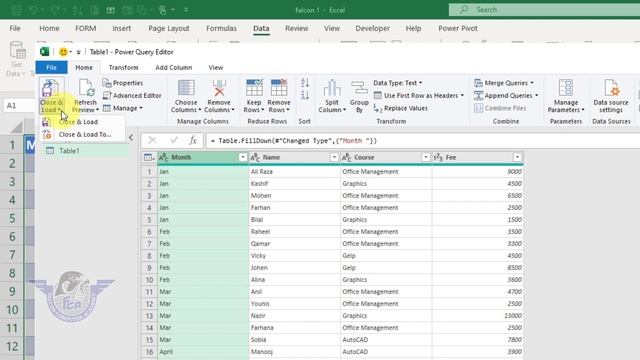Open query Properties
Image resolution: width=640 pixels, height=360 pixels.
click(123, 83)
